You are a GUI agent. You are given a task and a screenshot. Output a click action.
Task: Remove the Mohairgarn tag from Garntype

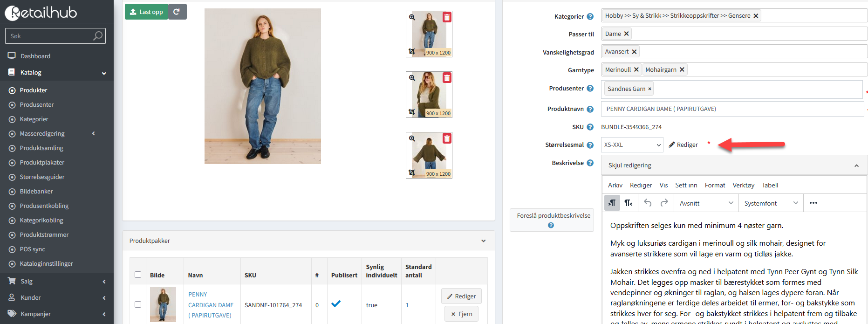click(682, 69)
